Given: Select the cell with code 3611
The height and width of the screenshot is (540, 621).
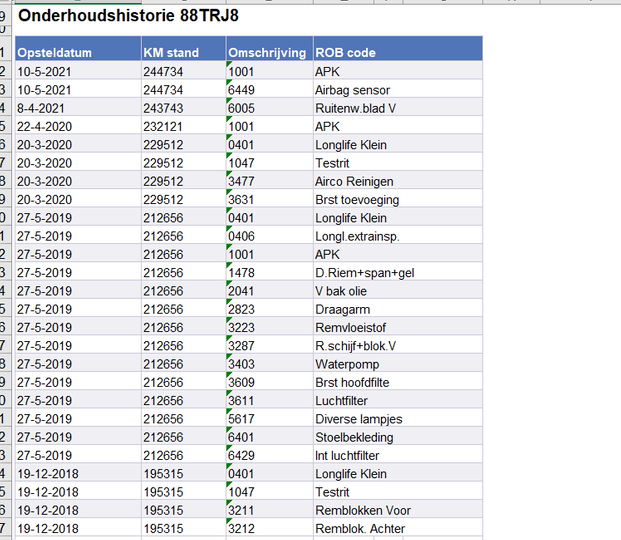Looking at the screenshot, I should 269,401.
